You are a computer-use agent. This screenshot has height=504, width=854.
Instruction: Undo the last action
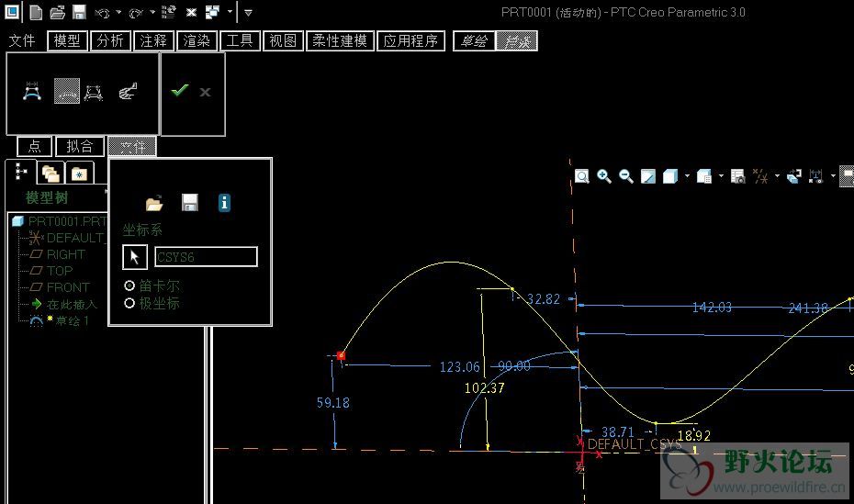point(102,13)
